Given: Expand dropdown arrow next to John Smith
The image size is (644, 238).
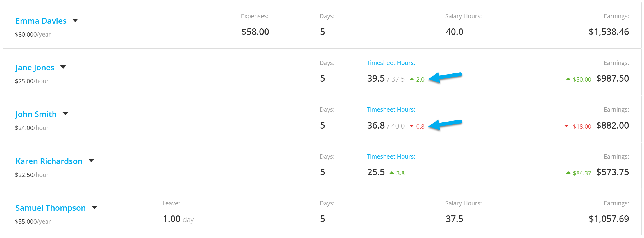Looking at the screenshot, I should click(x=65, y=114).
